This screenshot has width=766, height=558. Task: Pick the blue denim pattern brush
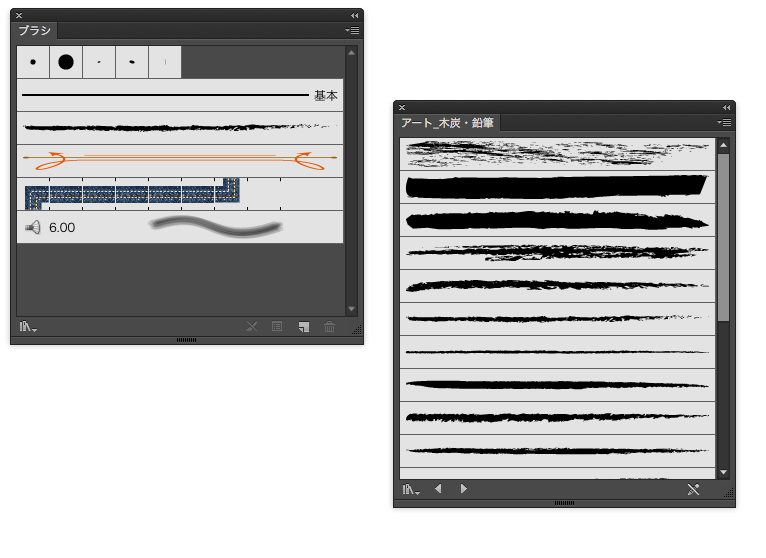pyautogui.click(x=132, y=193)
